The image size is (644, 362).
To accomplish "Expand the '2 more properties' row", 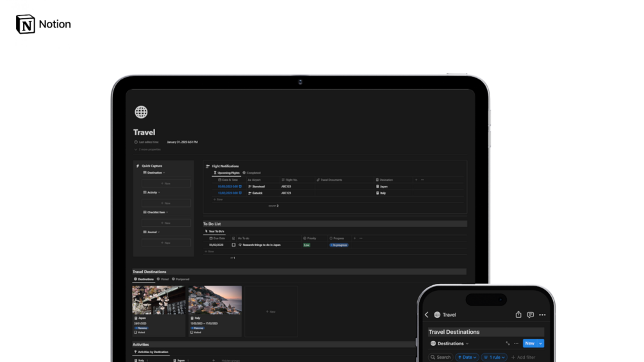I will click(x=147, y=149).
